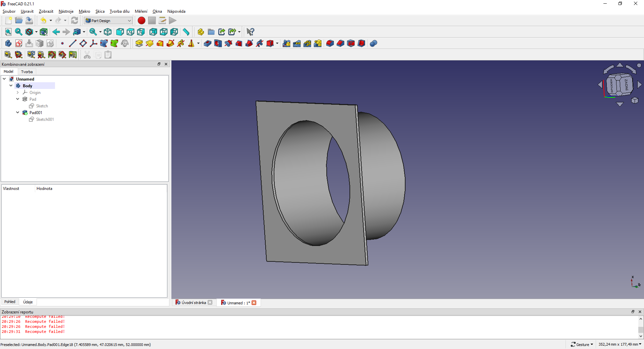Image resolution: width=644 pixels, height=349 pixels.
Task: Select the Revolution tool
Action: pos(150,43)
